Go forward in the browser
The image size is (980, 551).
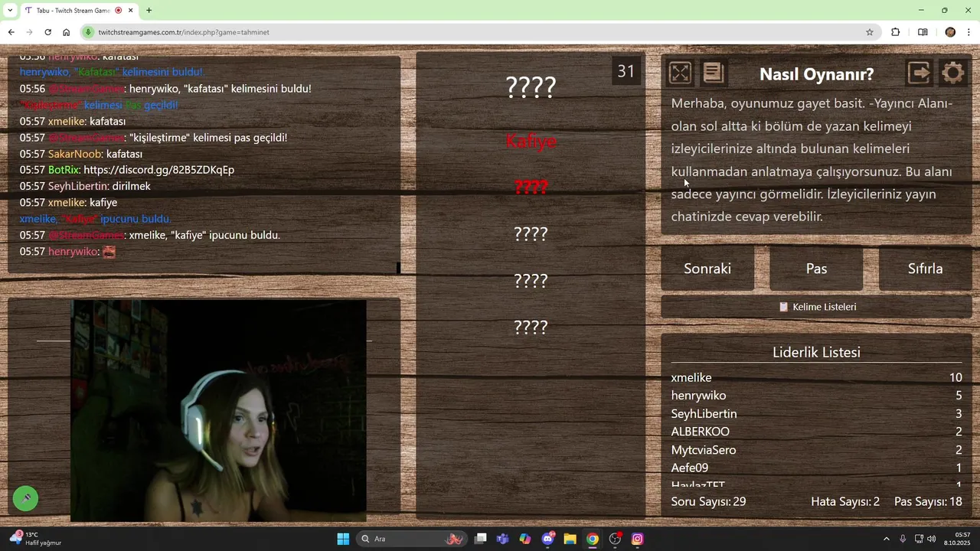[29, 32]
